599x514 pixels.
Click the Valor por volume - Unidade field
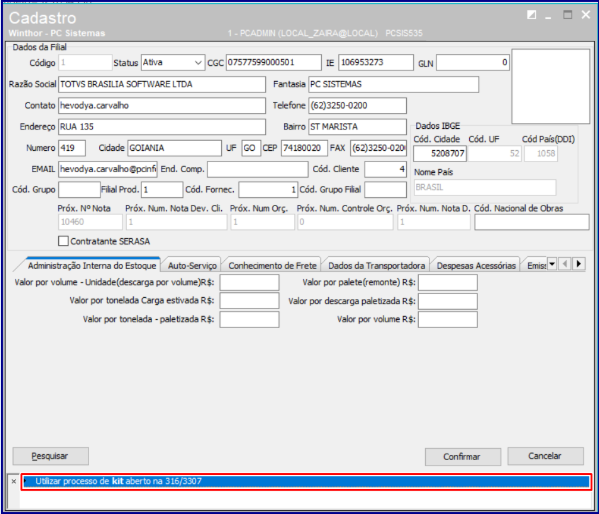tap(249, 283)
